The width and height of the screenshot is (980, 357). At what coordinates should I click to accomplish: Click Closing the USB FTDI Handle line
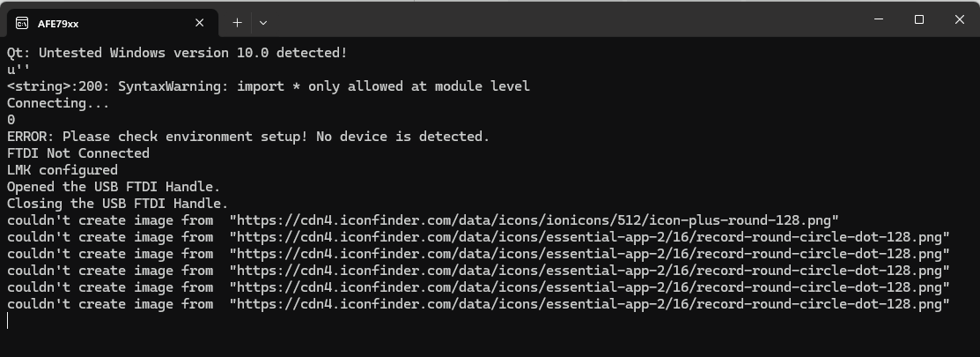[x=117, y=204]
